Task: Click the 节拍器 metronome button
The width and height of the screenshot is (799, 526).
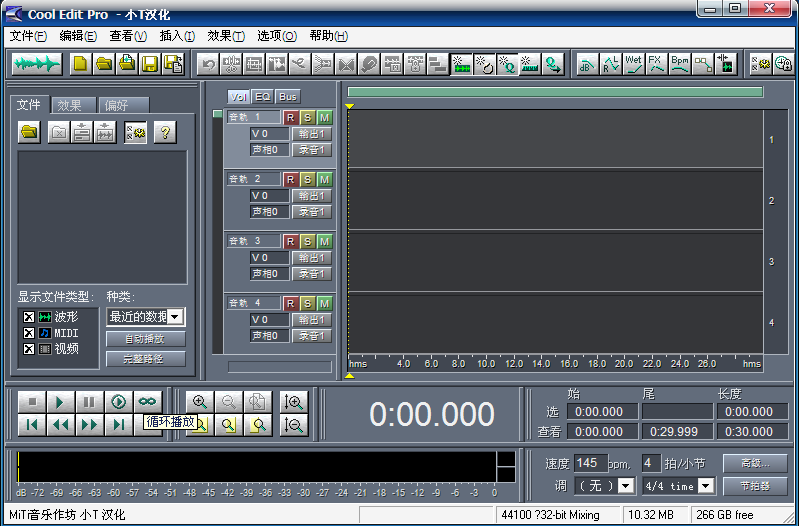Action: (755, 486)
